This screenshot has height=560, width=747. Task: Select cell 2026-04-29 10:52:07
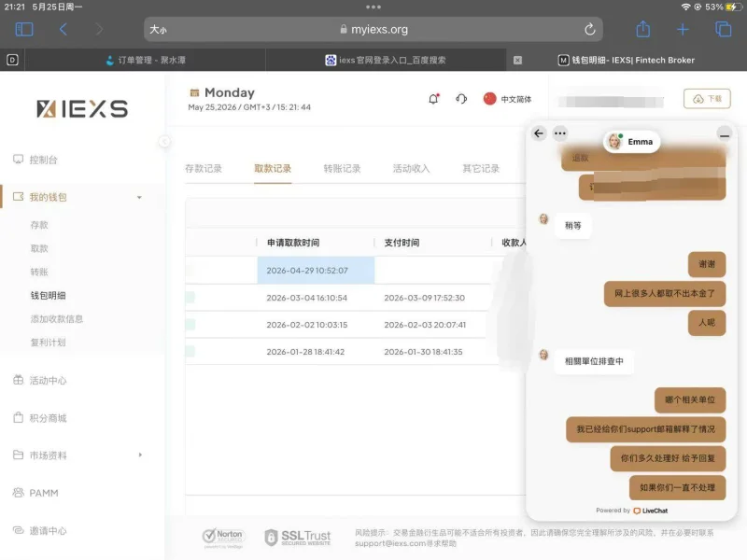tap(316, 270)
